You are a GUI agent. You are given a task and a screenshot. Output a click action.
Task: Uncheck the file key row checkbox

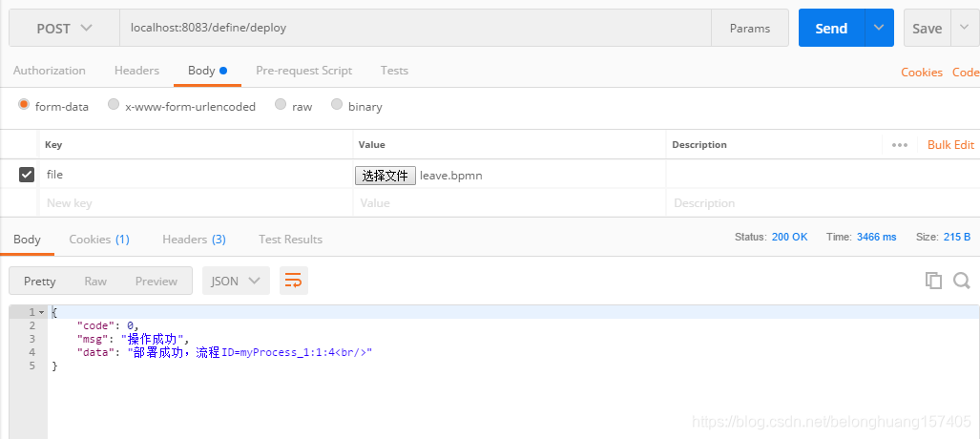point(27,175)
